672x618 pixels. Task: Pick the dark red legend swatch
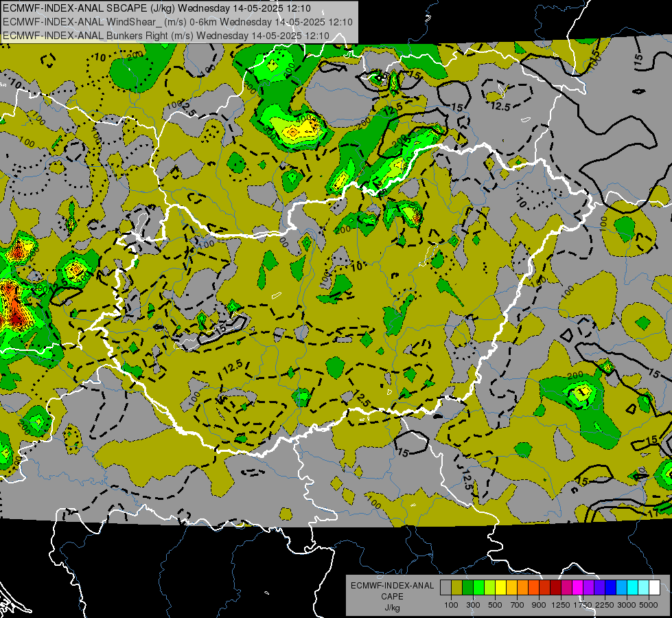(x=555, y=587)
